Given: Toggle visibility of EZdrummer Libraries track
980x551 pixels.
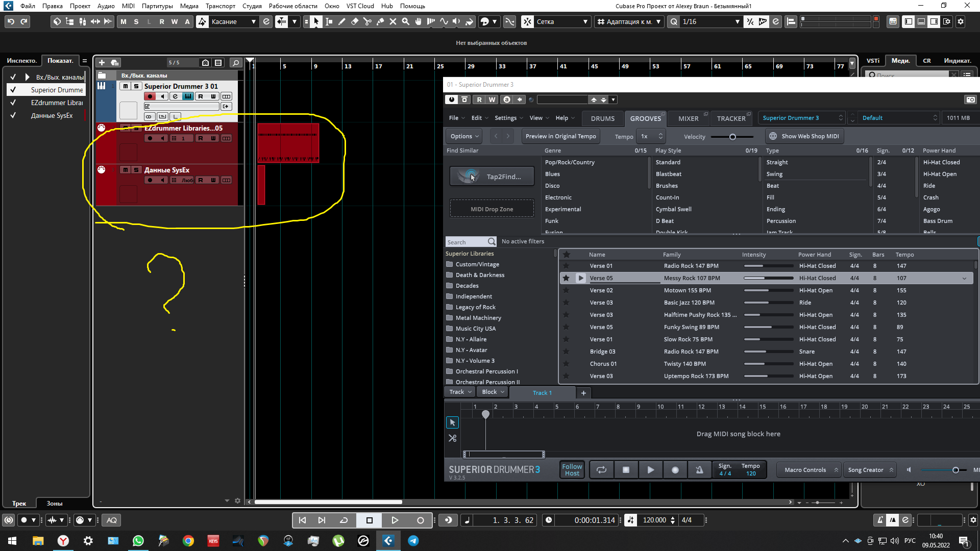Looking at the screenshot, I should 13,103.
